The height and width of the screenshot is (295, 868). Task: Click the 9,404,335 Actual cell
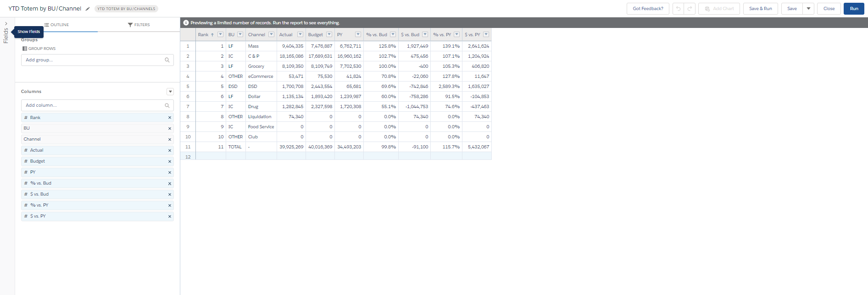[x=291, y=46]
